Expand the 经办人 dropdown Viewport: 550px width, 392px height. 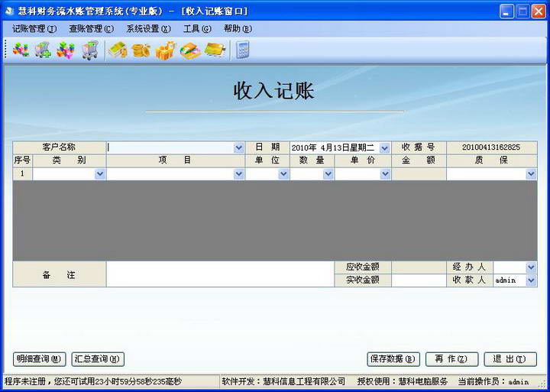point(531,267)
